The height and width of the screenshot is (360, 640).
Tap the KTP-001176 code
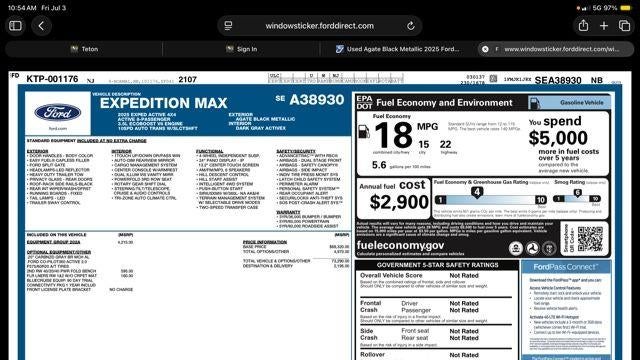pos(52,79)
